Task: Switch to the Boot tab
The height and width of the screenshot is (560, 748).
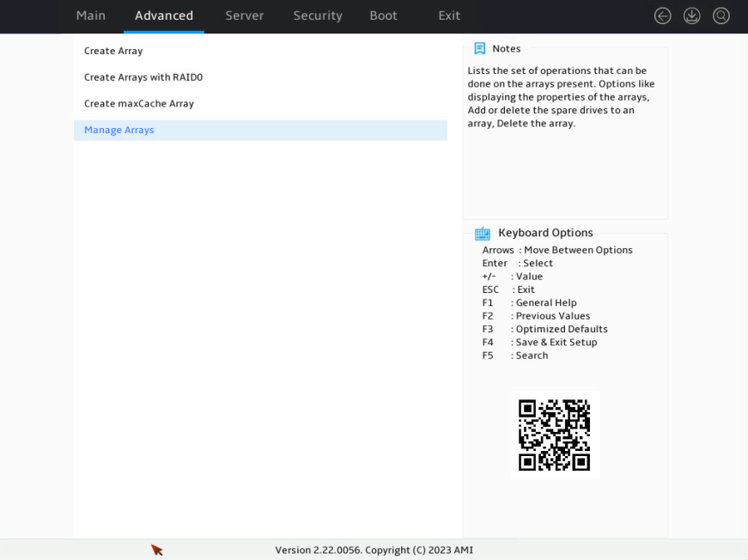Action: tap(383, 15)
